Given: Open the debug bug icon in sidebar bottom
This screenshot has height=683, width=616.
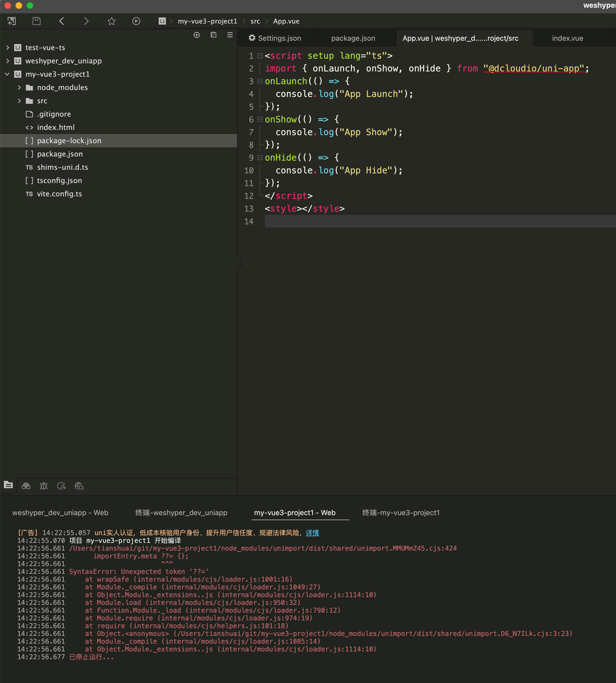Looking at the screenshot, I should point(44,486).
